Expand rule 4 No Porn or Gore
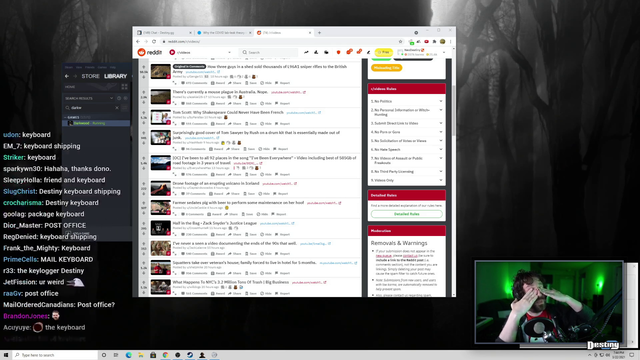Viewport: 640px width, 360px height. 407,132
